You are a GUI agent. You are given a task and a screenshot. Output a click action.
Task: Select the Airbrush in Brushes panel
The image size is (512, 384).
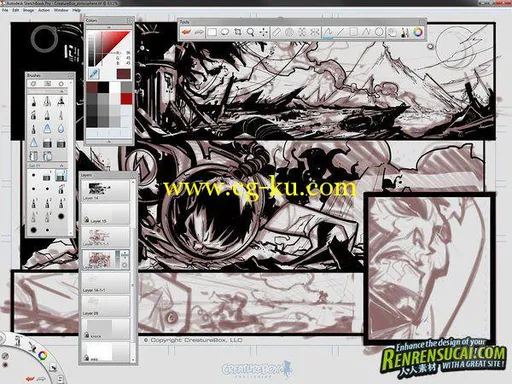click(x=47, y=101)
